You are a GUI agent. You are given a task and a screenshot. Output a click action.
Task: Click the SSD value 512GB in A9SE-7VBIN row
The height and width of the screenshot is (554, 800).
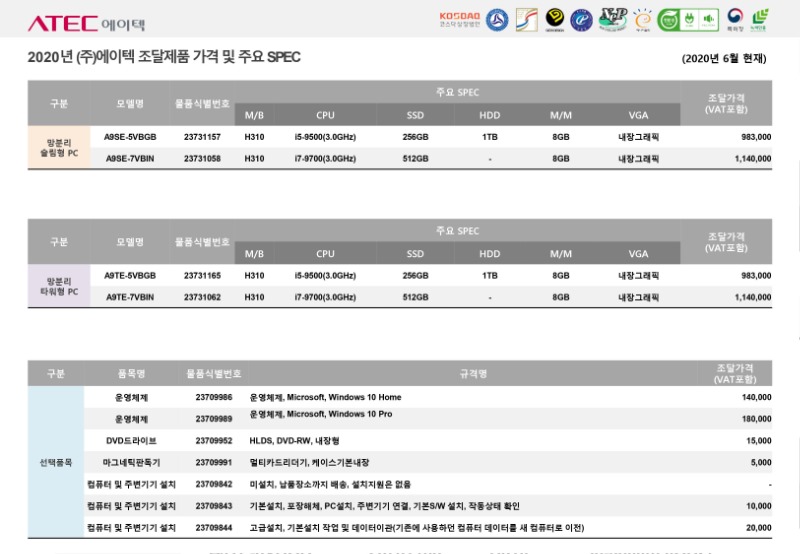click(415, 159)
